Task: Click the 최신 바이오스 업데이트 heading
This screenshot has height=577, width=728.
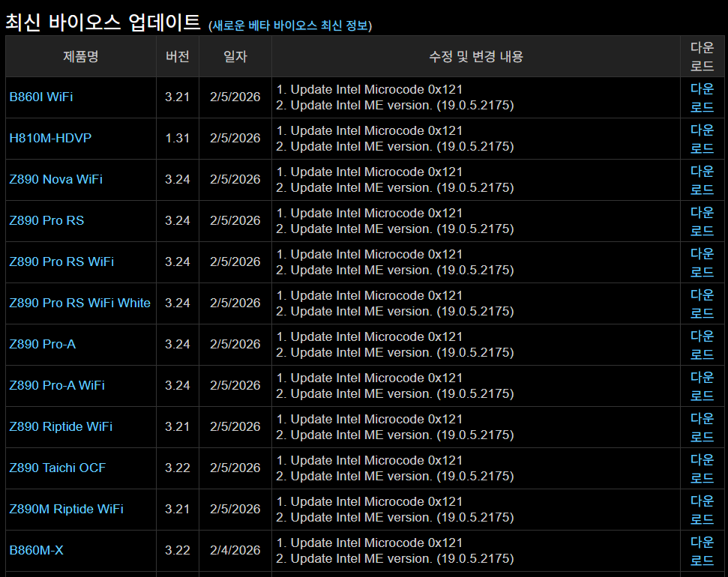Action: [103, 22]
